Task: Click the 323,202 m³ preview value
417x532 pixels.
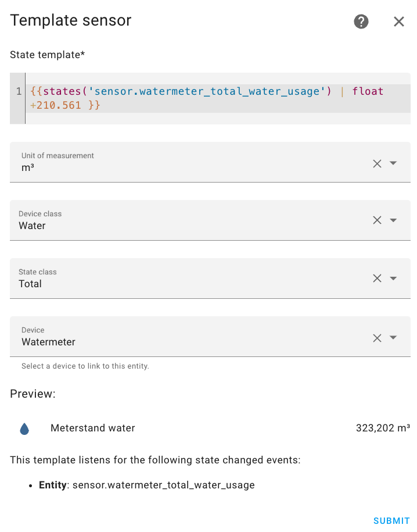Action: 383,428
